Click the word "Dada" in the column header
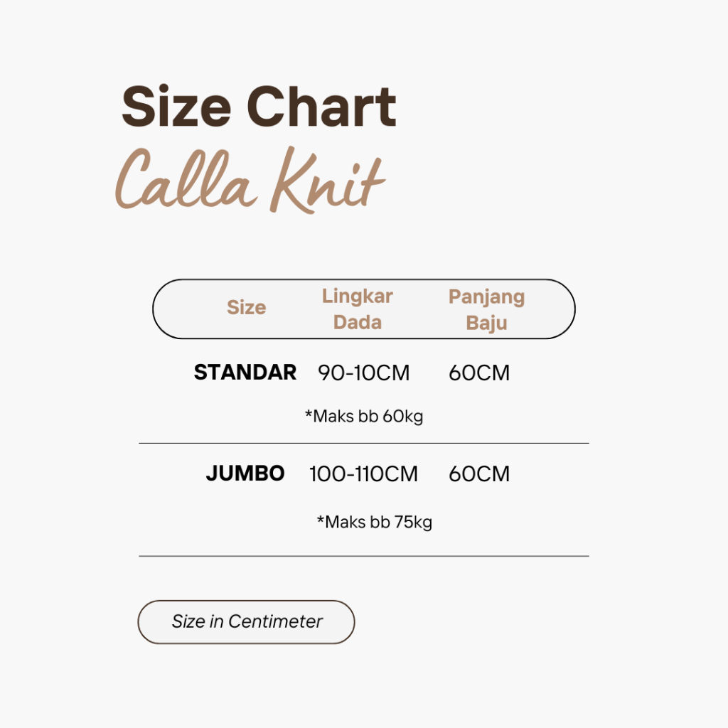Screen dimensions: 728x728 pyautogui.click(x=357, y=322)
